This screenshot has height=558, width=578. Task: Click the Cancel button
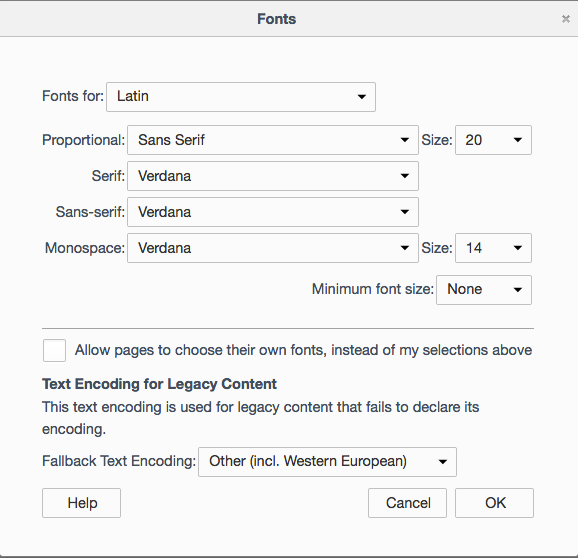click(x=407, y=503)
